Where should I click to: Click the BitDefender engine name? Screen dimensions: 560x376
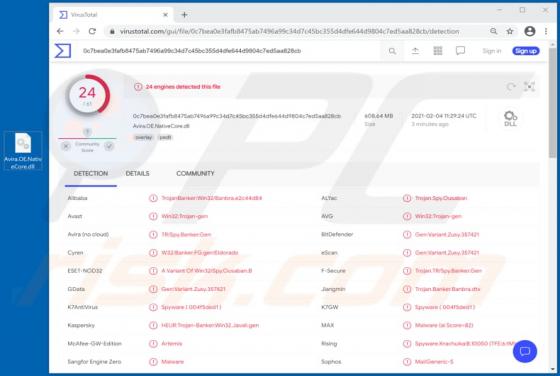337,235
